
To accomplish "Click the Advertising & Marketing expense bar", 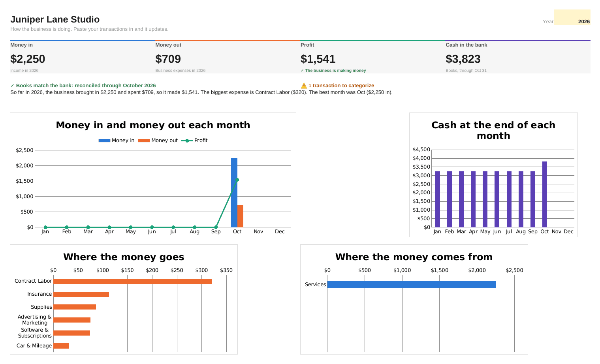I will coord(72,320).
